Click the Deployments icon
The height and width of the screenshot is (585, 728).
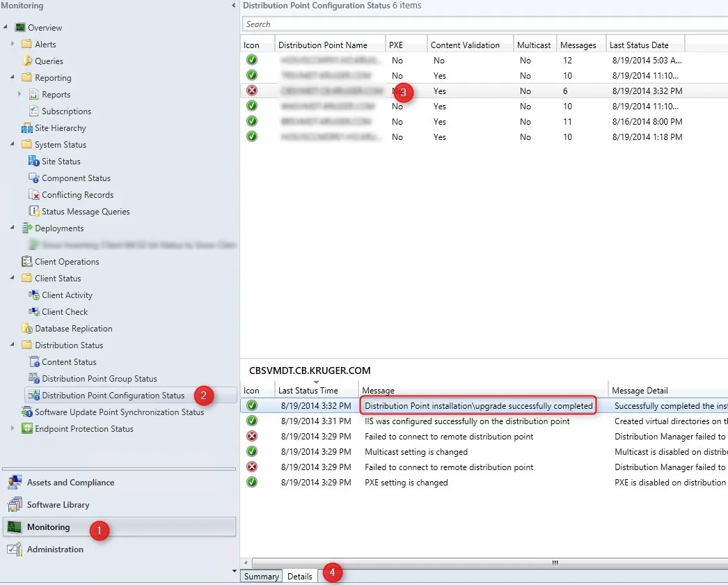point(27,228)
